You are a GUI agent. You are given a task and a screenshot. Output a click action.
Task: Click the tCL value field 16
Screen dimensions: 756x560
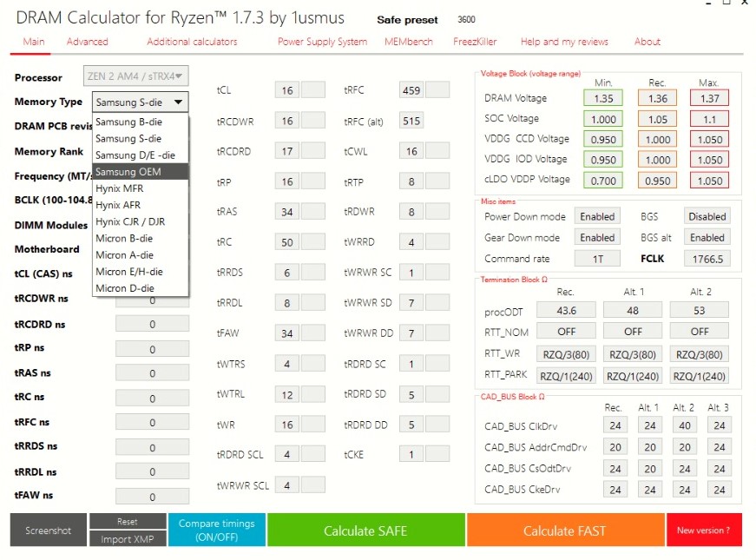(x=287, y=90)
